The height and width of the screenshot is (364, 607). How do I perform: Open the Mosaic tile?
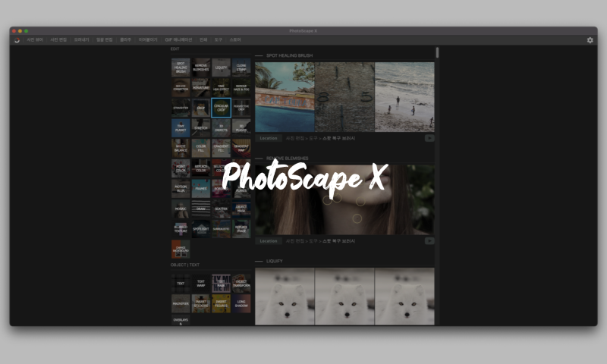(181, 209)
